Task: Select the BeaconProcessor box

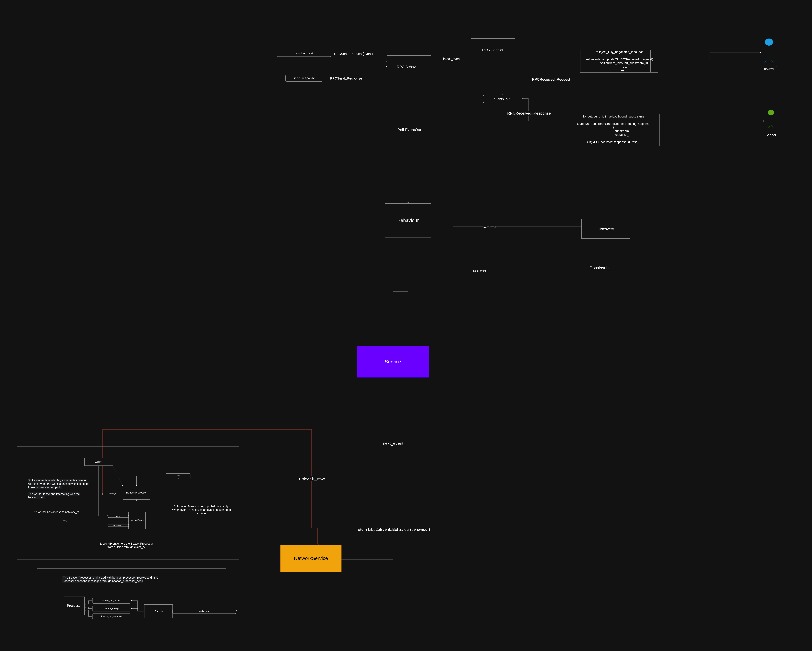Action: (136, 493)
